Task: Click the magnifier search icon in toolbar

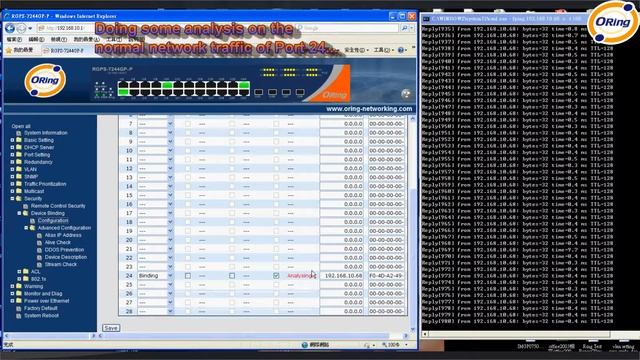Action: point(404,28)
